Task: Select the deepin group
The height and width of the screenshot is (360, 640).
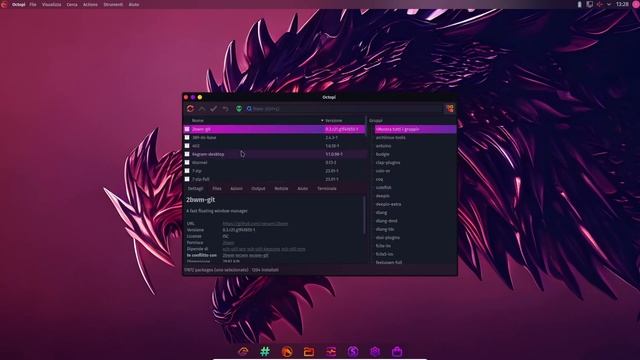Action: point(382,196)
